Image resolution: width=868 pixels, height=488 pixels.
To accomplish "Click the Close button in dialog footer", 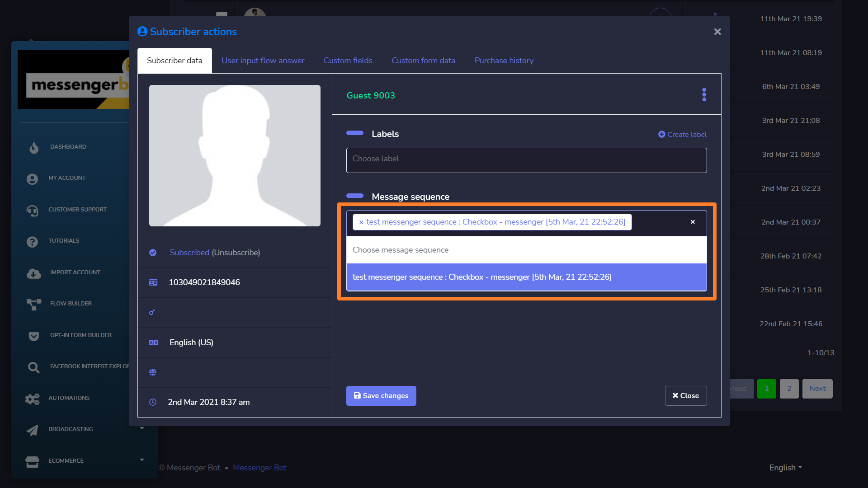I will coord(686,396).
